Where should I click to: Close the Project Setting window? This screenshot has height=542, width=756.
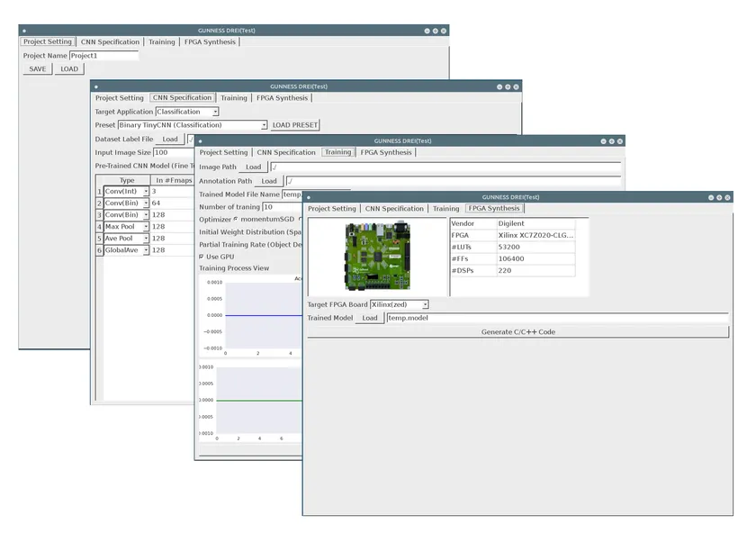tap(444, 30)
